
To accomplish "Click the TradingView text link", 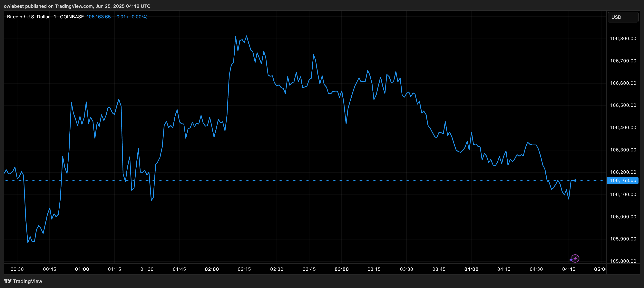I will 27,281.
